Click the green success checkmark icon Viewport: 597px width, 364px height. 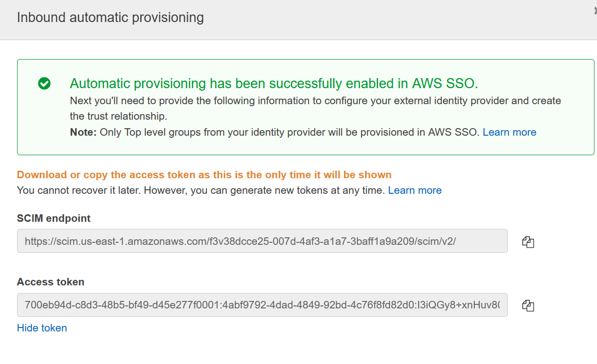(x=44, y=84)
